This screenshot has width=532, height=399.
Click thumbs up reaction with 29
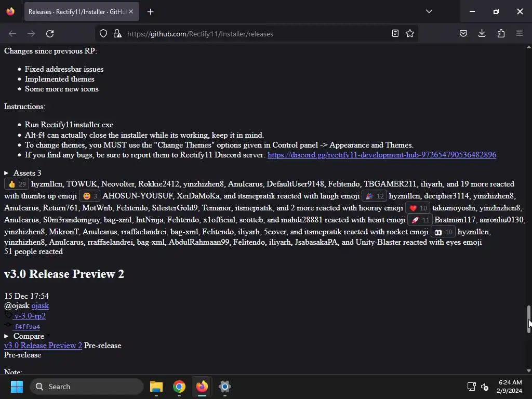[16, 184]
